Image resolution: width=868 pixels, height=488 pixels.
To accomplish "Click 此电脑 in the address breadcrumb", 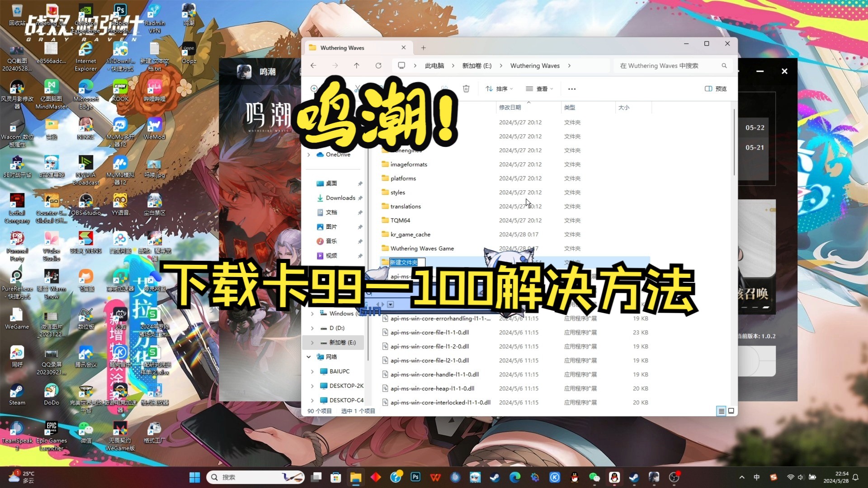I will click(434, 66).
